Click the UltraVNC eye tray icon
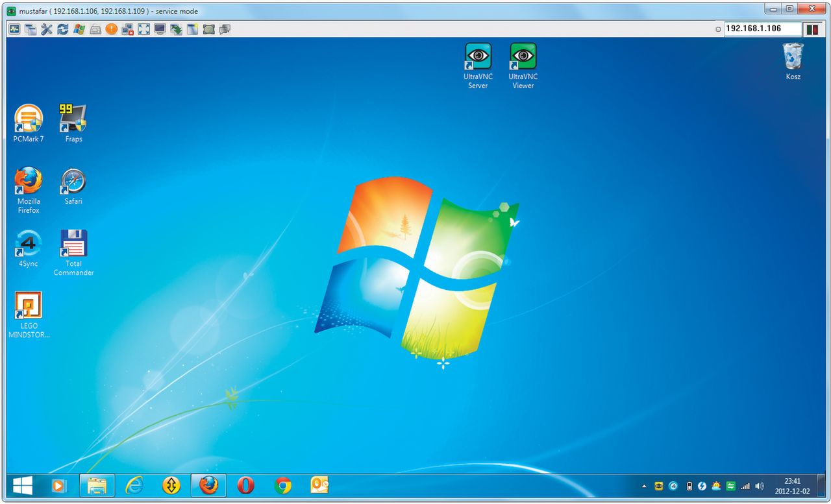Screen dimensions: 831x504 pos(659,486)
